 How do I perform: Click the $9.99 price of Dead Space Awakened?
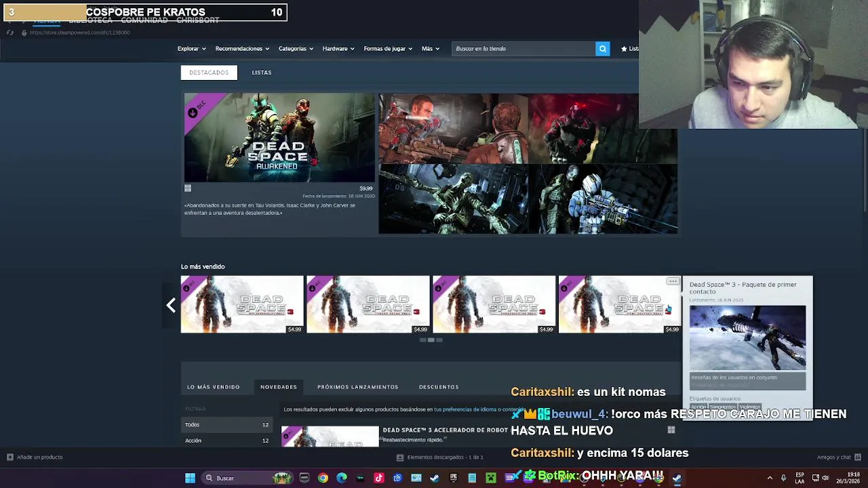[366, 188]
